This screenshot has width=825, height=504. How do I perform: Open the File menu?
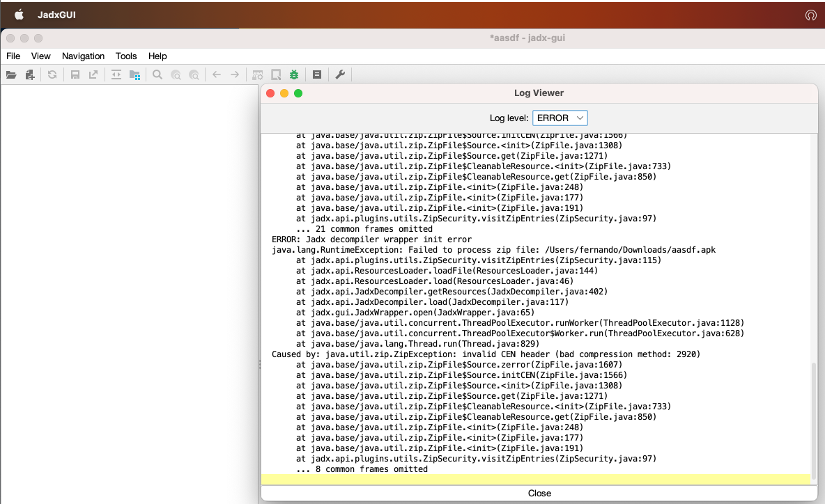click(x=13, y=56)
